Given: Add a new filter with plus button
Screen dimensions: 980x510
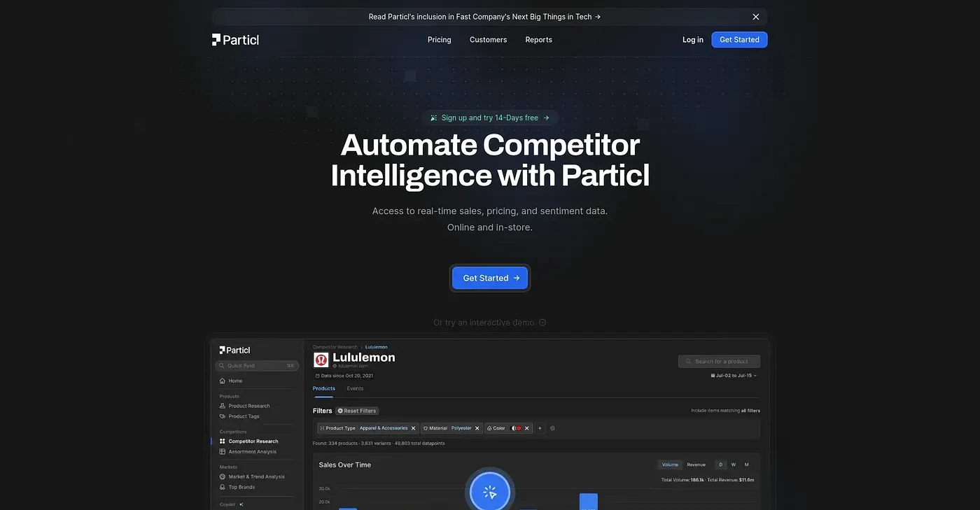Looking at the screenshot, I should pyautogui.click(x=540, y=428).
